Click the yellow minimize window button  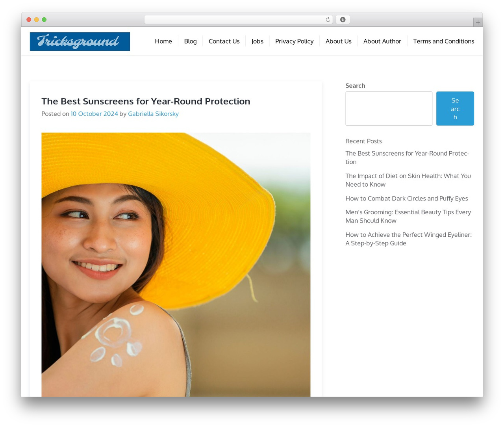(36, 20)
